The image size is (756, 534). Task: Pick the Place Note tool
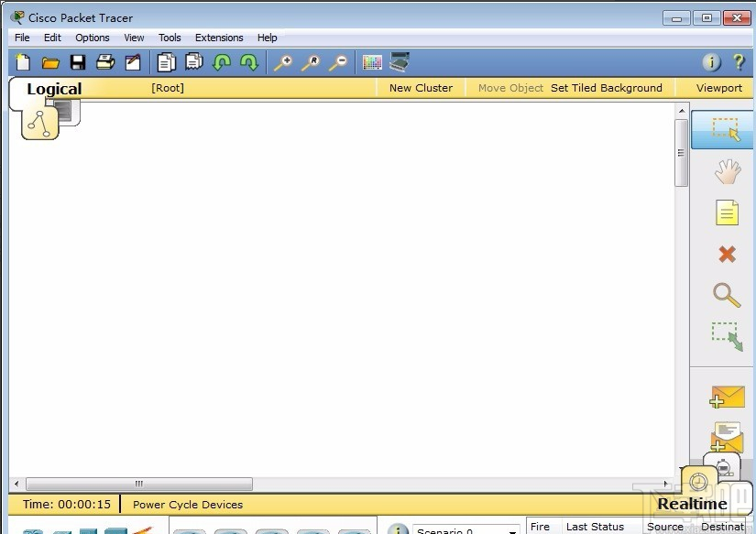pyautogui.click(x=727, y=213)
